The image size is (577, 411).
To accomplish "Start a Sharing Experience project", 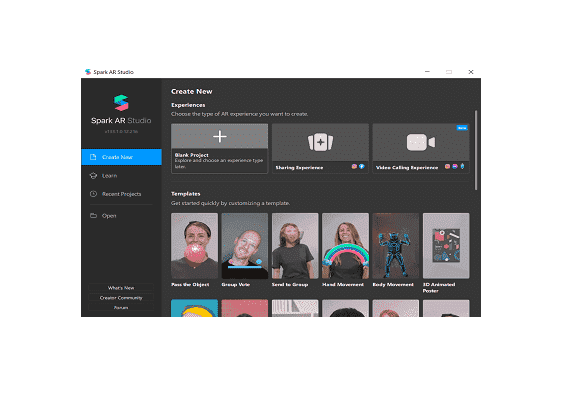I will (x=320, y=148).
